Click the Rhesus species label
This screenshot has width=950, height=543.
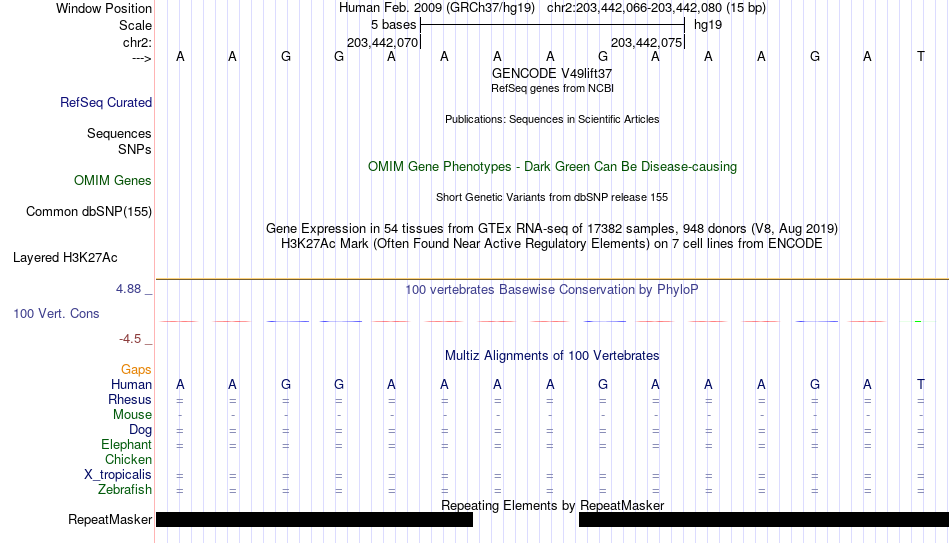(130, 399)
